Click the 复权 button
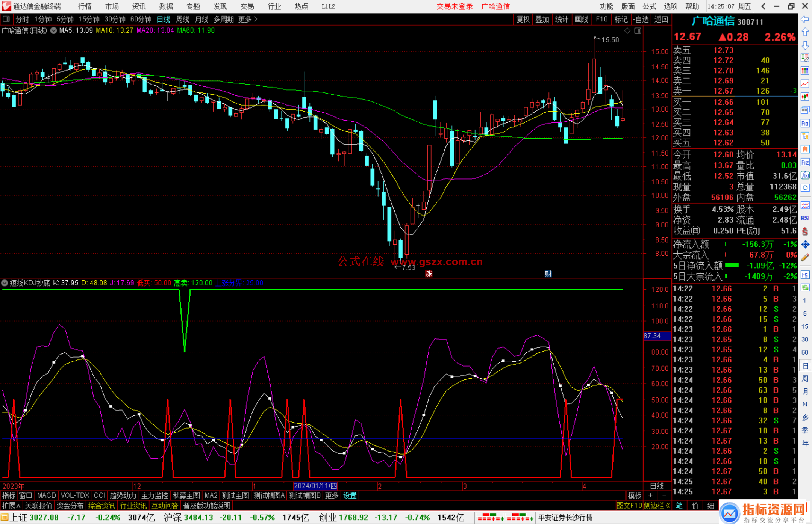Viewport: 812px width, 524px height. 523,19
